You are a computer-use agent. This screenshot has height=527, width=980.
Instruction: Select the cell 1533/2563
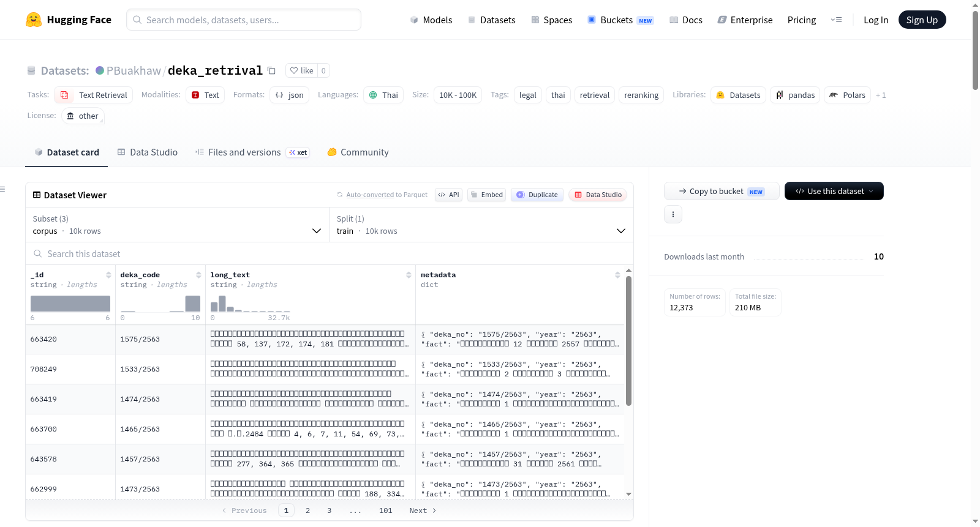[160, 369]
